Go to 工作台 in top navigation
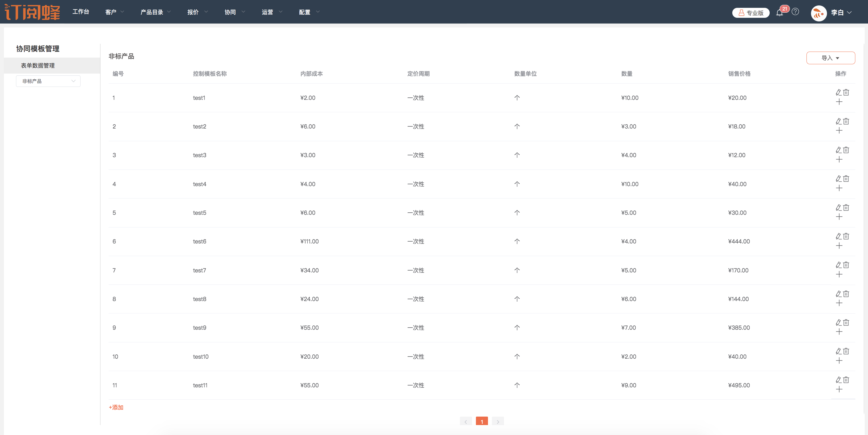Image resolution: width=868 pixels, height=435 pixels. pyautogui.click(x=81, y=12)
